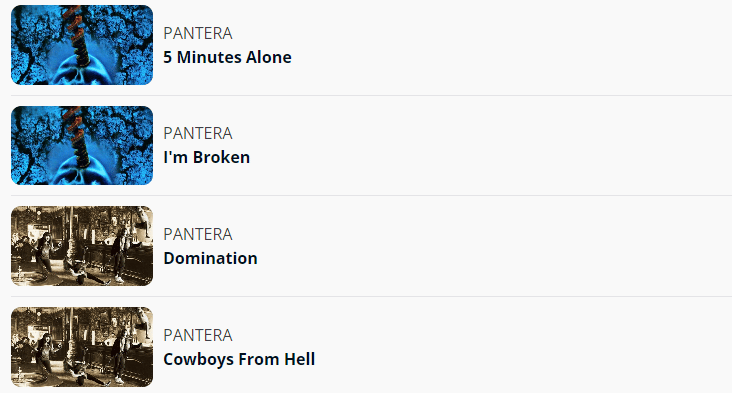Click PANTERA artist name above 5 Minutes Alone
Viewport: 732px width, 393px height.
[x=197, y=33]
